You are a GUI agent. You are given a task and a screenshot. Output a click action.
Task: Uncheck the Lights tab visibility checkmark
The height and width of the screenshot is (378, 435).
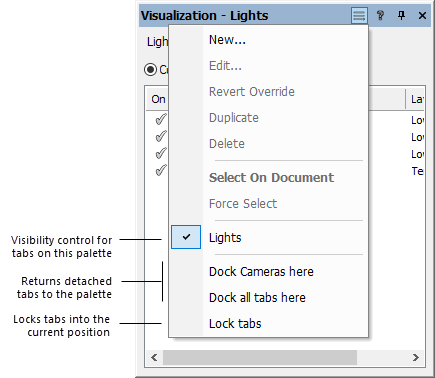coord(186,237)
